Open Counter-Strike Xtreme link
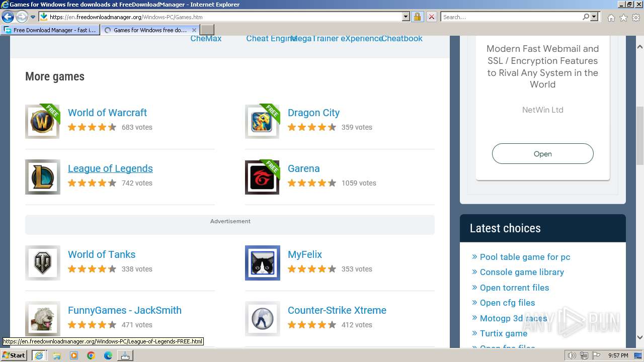The height and width of the screenshot is (362, 644). coord(337,310)
